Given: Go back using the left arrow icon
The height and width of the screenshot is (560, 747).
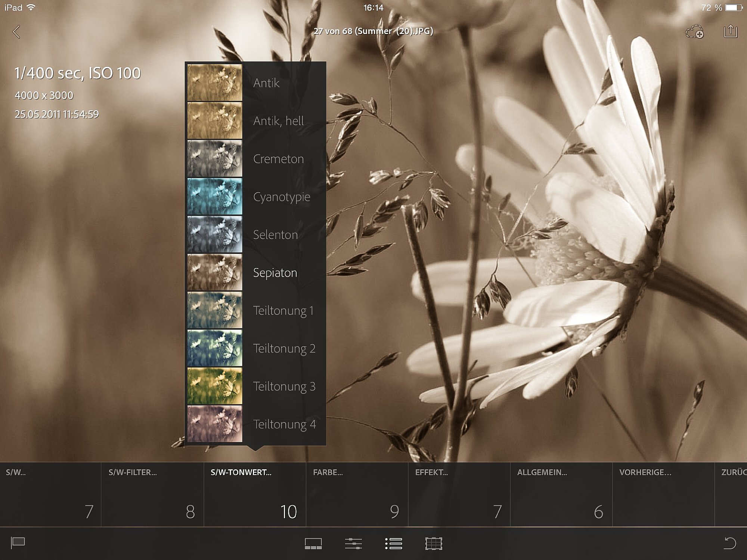Looking at the screenshot, I should pos(16,32).
